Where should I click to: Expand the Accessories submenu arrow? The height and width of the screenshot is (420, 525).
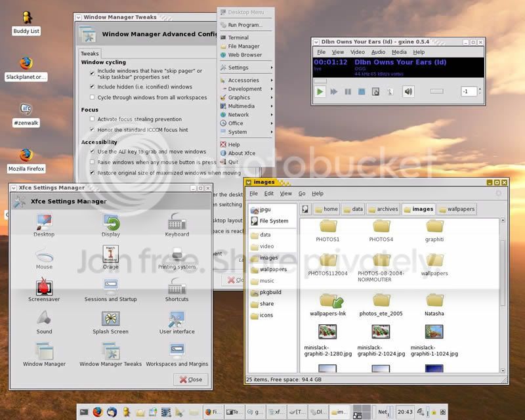pyautogui.click(x=272, y=80)
